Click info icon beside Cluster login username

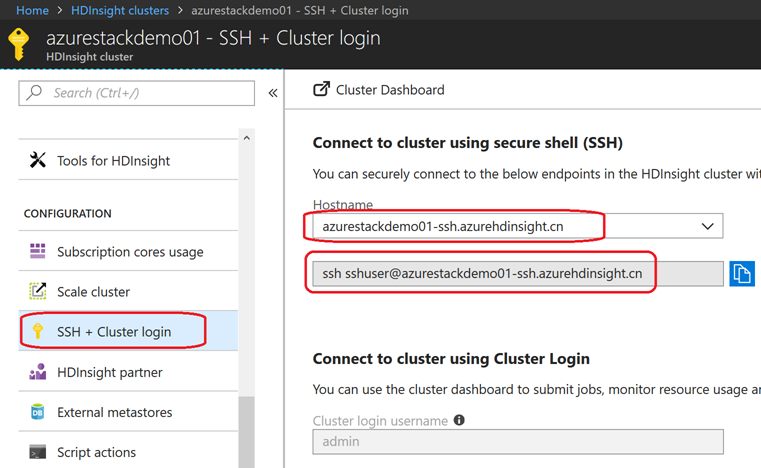pos(459,420)
